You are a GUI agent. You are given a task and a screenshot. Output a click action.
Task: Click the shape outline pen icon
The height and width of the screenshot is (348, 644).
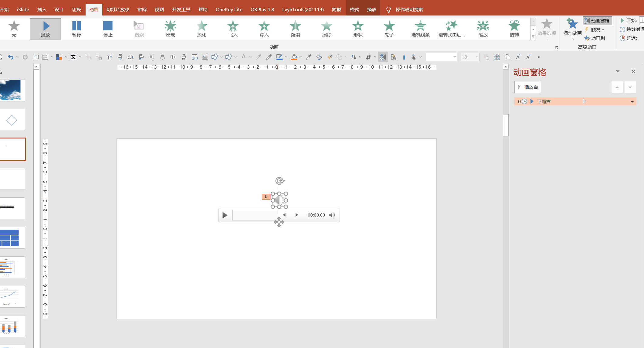coord(280,57)
